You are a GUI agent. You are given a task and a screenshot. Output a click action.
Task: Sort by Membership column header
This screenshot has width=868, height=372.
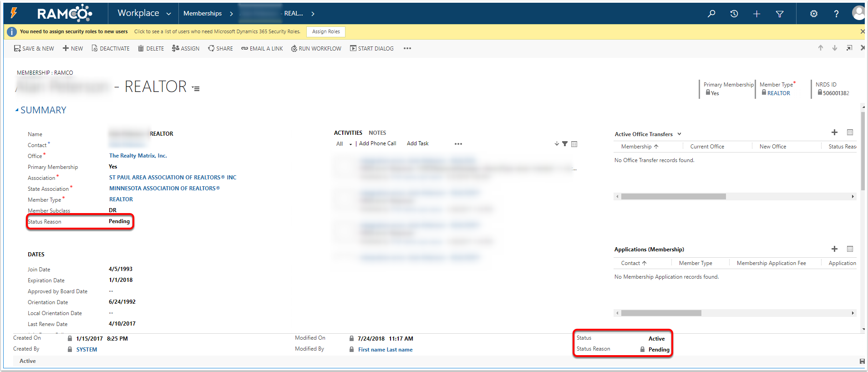click(640, 147)
